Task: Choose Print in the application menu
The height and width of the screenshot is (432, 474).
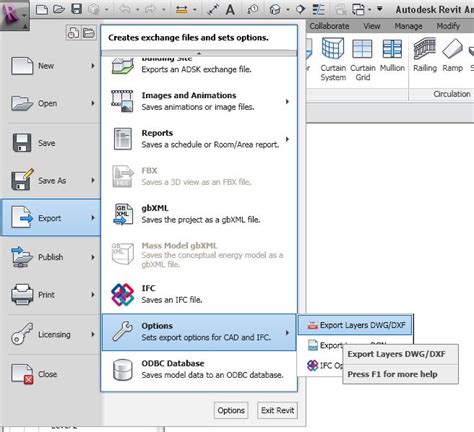Action: pyautogui.click(x=51, y=295)
